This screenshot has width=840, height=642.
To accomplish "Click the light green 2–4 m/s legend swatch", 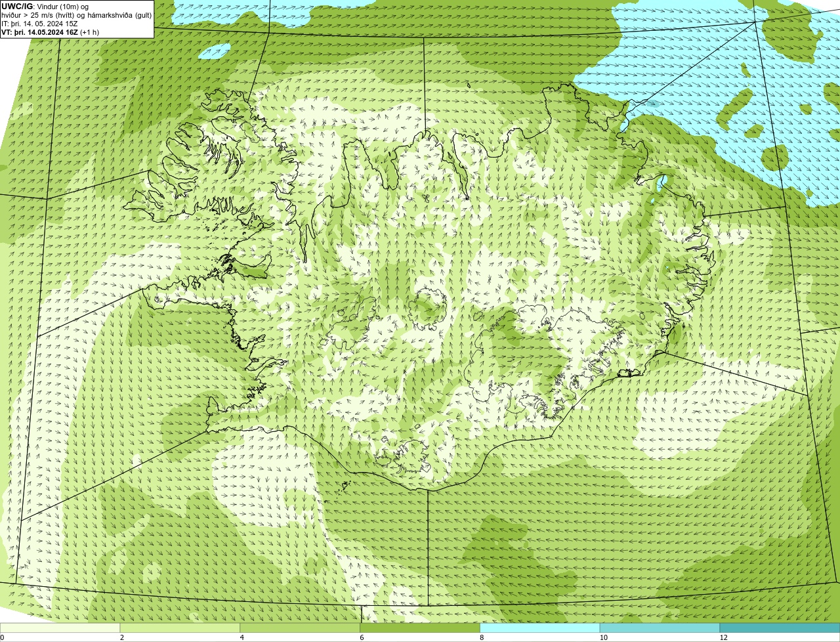I will click(180, 628).
